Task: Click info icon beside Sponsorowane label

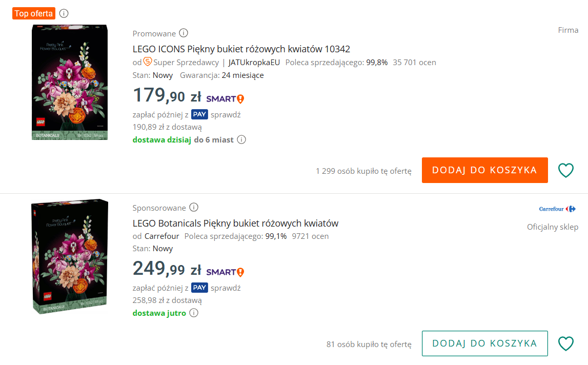Action: tap(194, 208)
